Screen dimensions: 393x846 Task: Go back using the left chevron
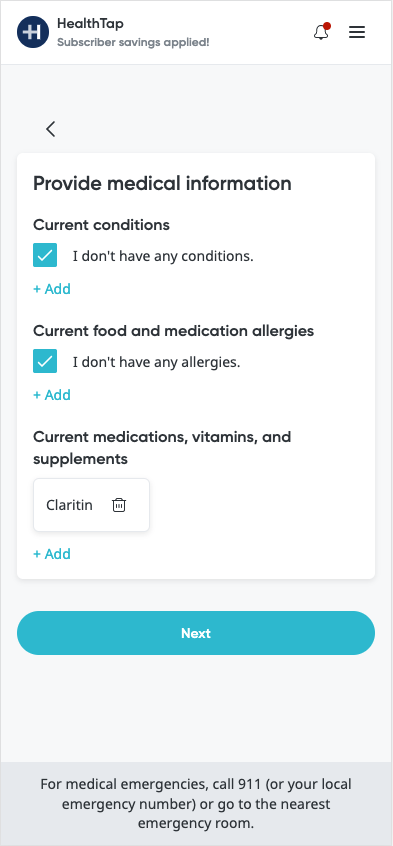[51, 129]
